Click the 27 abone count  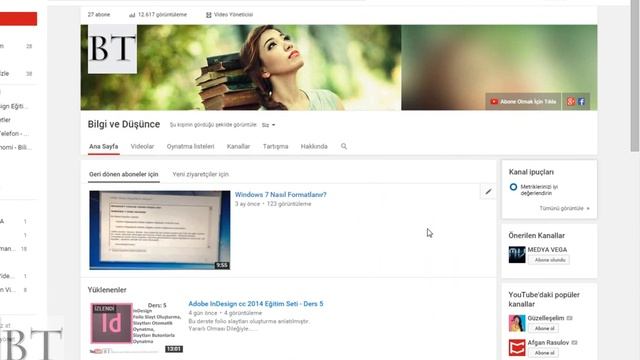[x=99, y=15]
